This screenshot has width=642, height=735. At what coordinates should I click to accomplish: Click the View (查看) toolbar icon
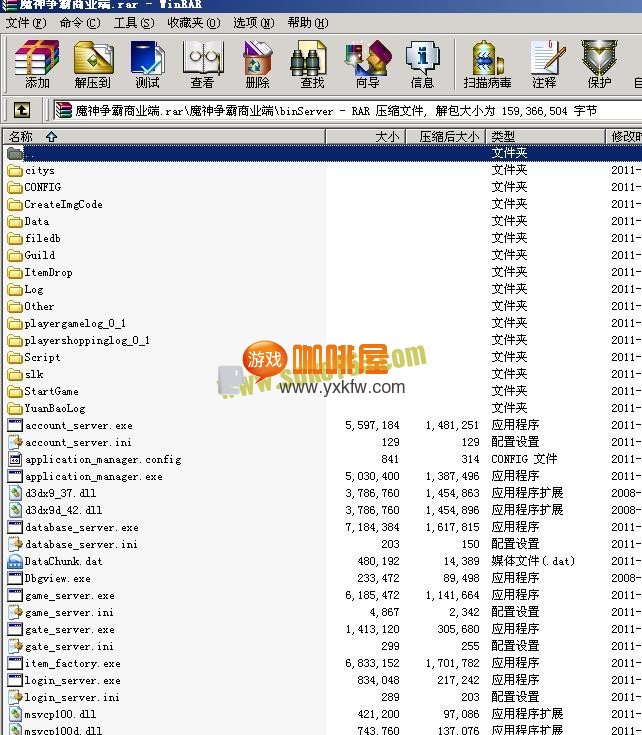[x=202, y=64]
